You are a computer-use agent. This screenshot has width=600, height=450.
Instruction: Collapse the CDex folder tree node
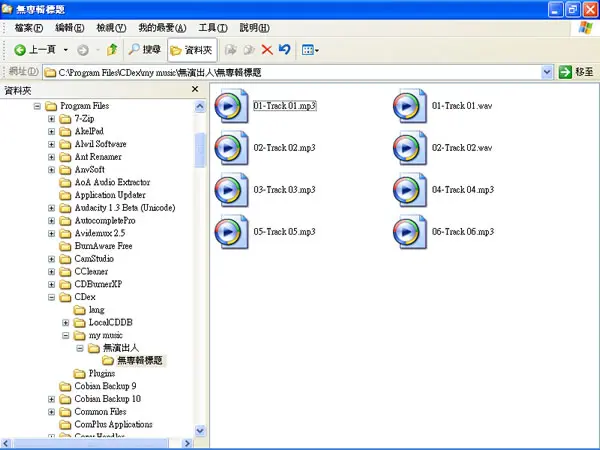(51, 297)
